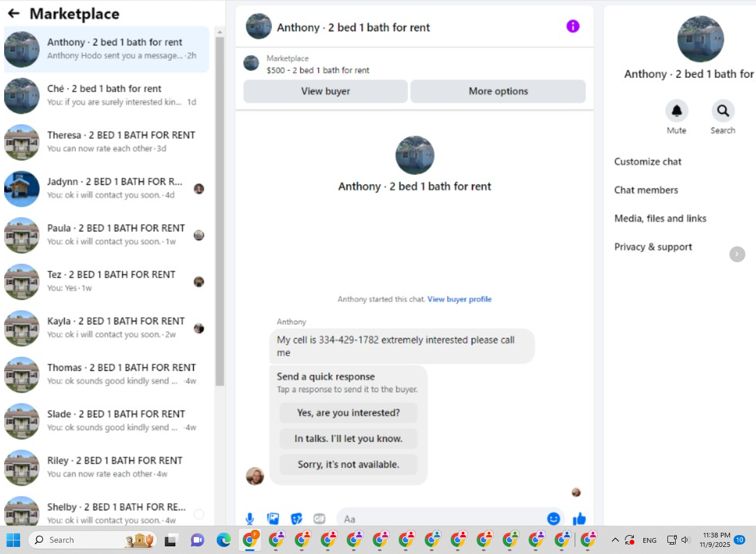Click the seen-by avatar under the quick responses

[x=576, y=492]
